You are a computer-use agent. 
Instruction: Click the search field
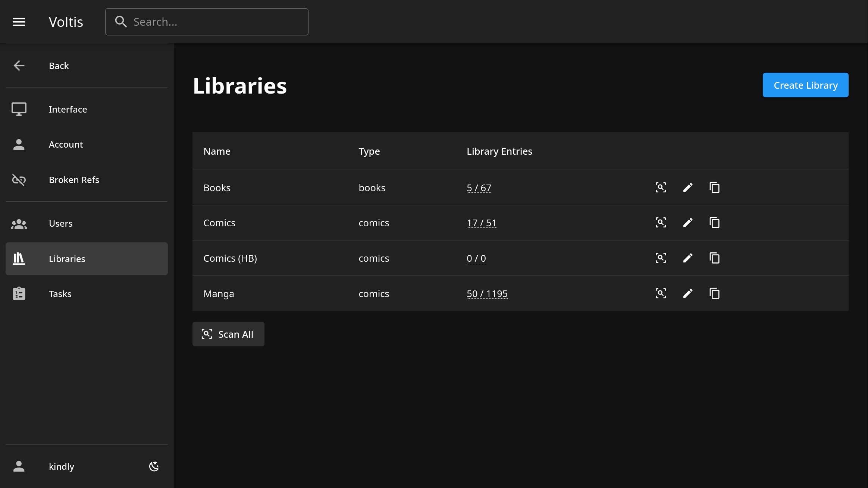click(207, 22)
